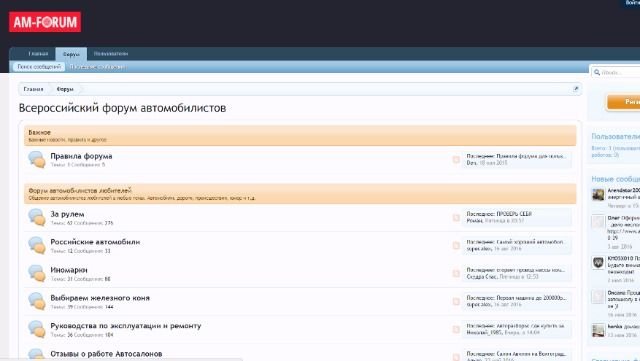Select the chat bubble icon beside Руководства по эксплуатации
Image resolution: width=640 pixels, height=361 pixels.
pos(37,329)
